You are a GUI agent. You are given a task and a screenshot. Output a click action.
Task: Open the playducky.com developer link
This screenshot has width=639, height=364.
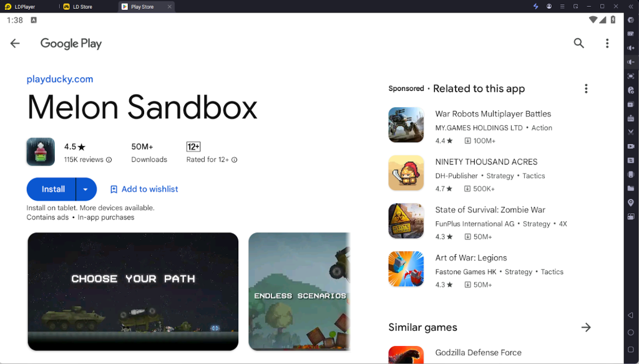point(60,79)
